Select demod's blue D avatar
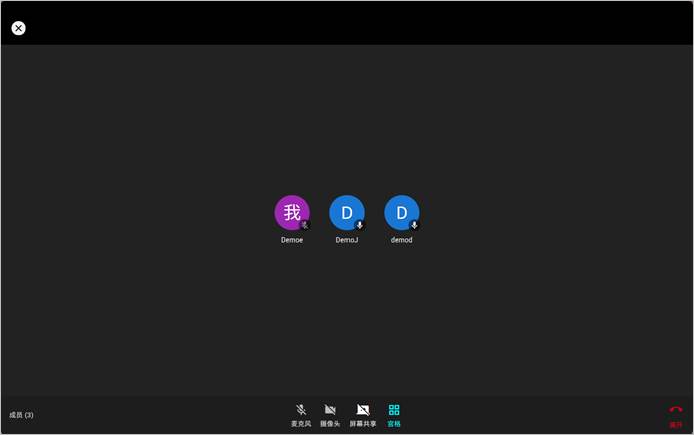The width and height of the screenshot is (694, 435). (402, 213)
